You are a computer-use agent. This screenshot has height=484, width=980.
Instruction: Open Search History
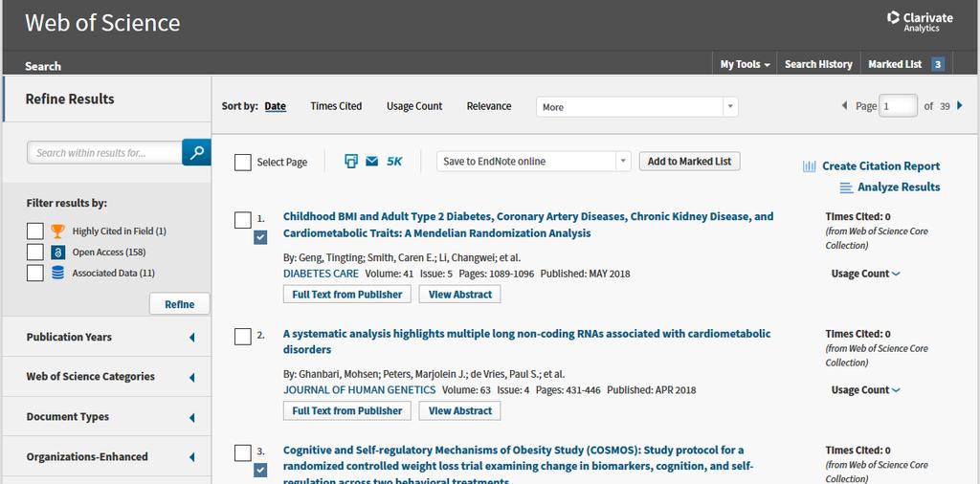click(818, 64)
